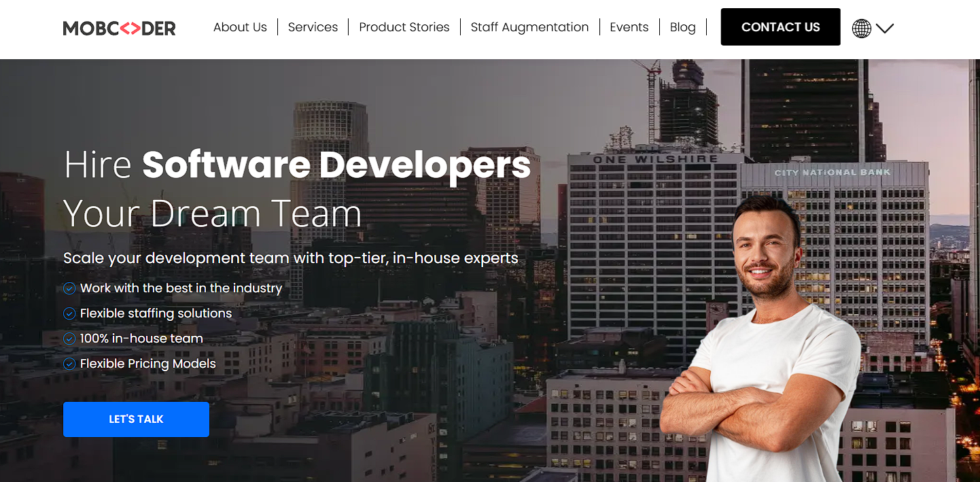Image resolution: width=980 pixels, height=482 pixels.
Task: Click the Mobcoder logo
Action: tap(119, 28)
